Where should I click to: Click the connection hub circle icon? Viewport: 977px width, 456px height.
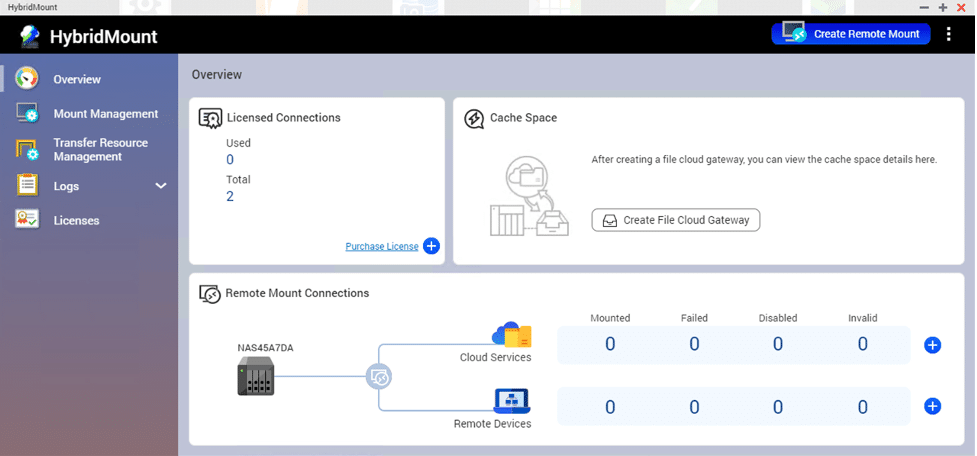coord(379,377)
